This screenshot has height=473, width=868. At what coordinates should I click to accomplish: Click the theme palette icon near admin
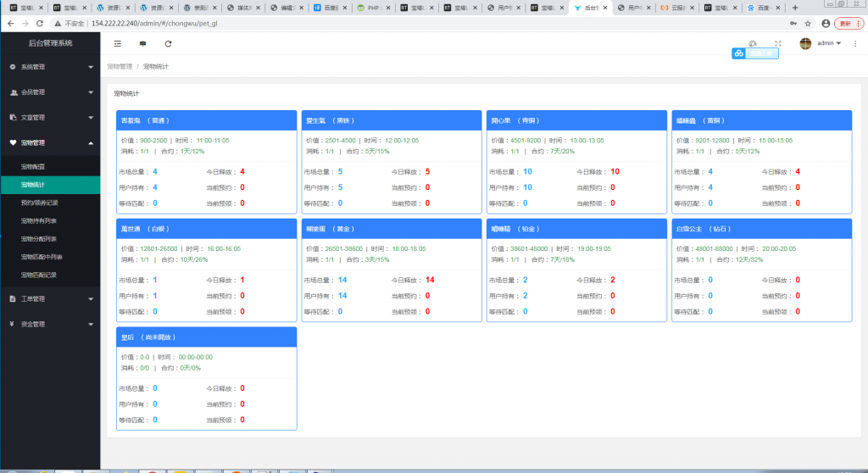click(x=752, y=43)
